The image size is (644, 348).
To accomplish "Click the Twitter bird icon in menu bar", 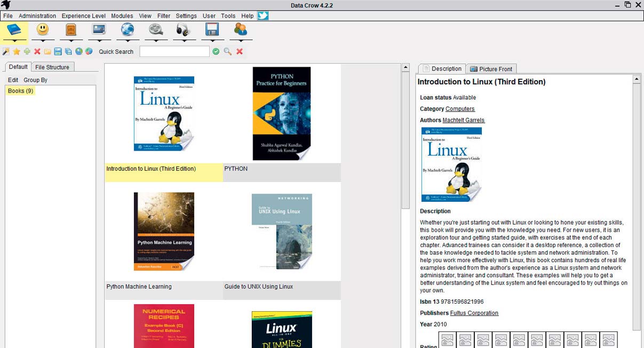I will (x=263, y=15).
